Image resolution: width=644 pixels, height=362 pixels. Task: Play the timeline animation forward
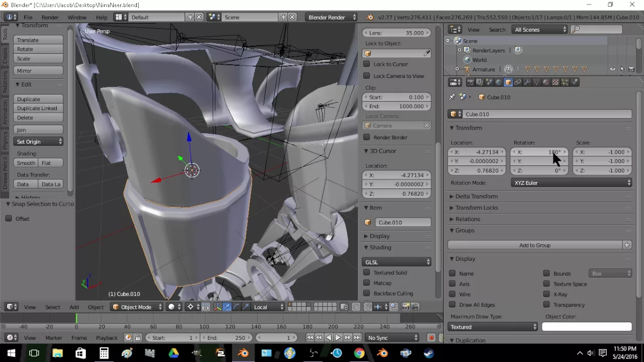[338, 338]
